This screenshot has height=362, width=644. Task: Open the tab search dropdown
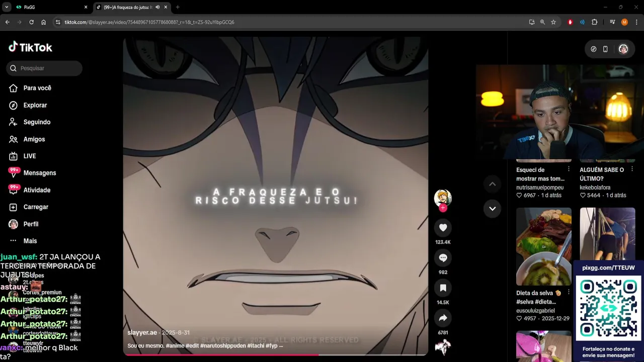coord(7,7)
